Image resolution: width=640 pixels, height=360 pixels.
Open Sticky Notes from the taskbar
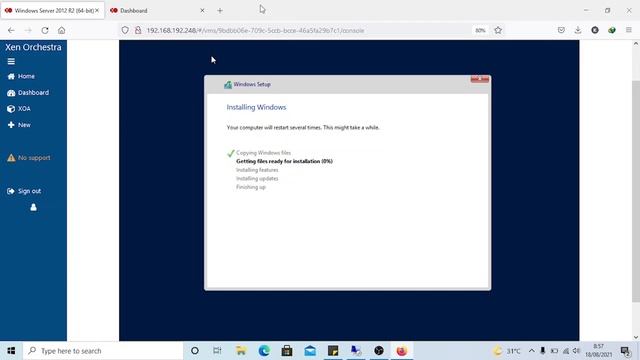333,351
